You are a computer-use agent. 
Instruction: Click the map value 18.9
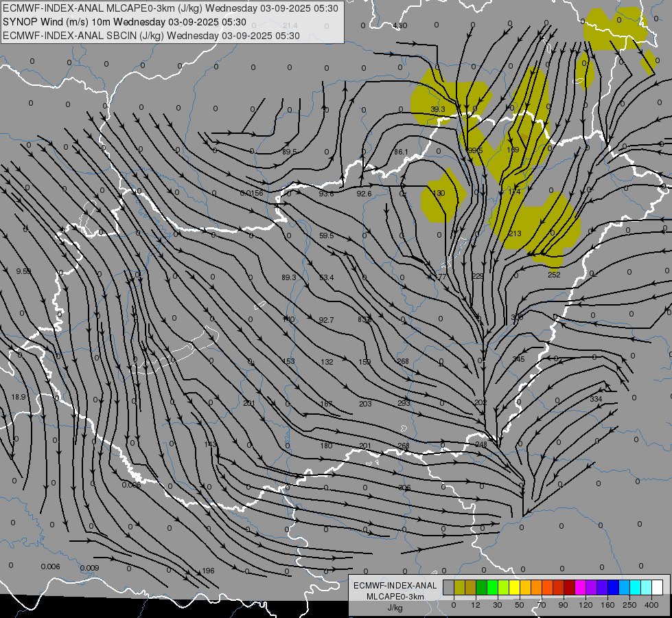pos(19,397)
